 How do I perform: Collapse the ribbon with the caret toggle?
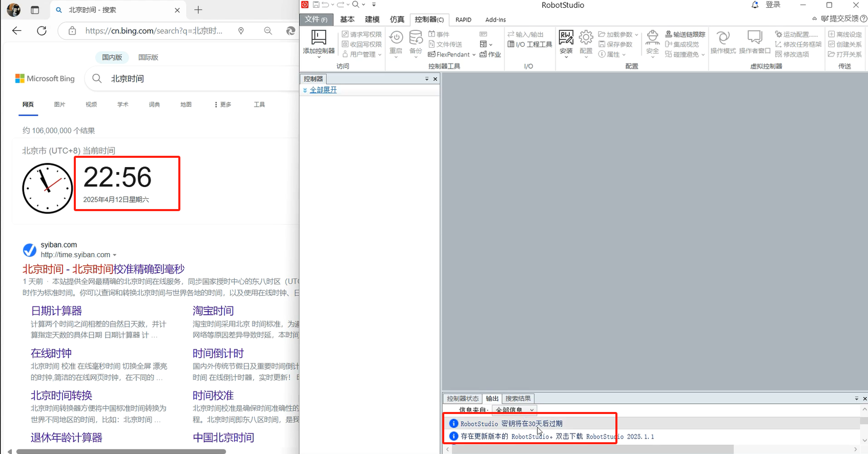815,18
